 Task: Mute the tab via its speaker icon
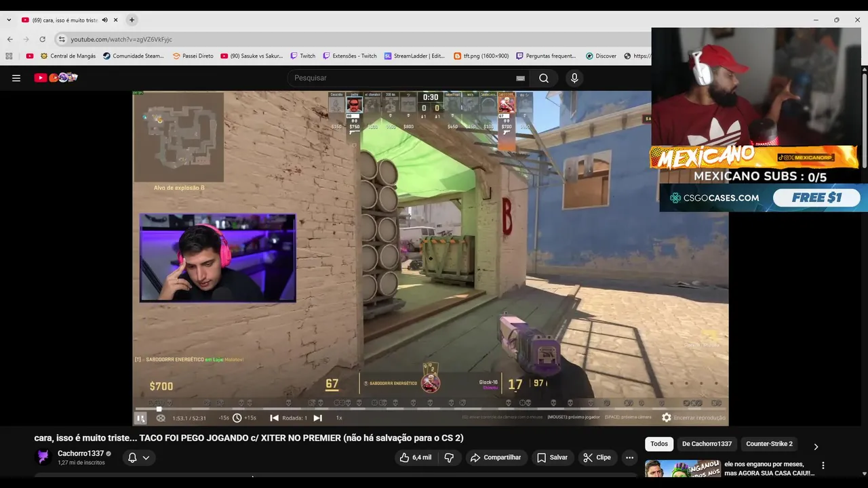(104, 20)
